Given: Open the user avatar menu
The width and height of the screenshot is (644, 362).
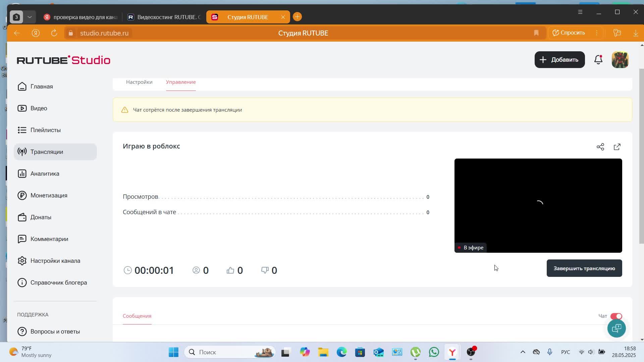Looking at the screenshot, I should [620, 60].
